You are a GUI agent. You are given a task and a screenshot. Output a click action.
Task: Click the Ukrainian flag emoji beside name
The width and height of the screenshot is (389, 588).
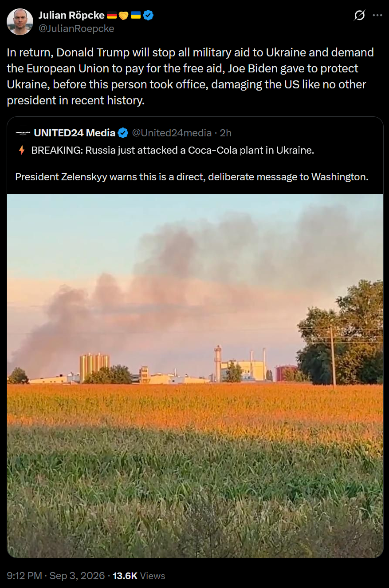(x=136, y=15)
